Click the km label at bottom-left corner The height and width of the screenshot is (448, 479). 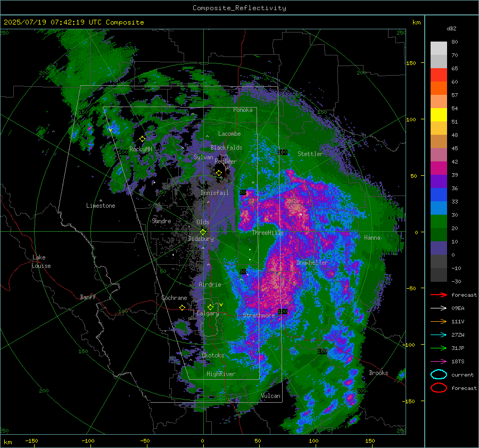pyautogui.click(x=7, y=442)
